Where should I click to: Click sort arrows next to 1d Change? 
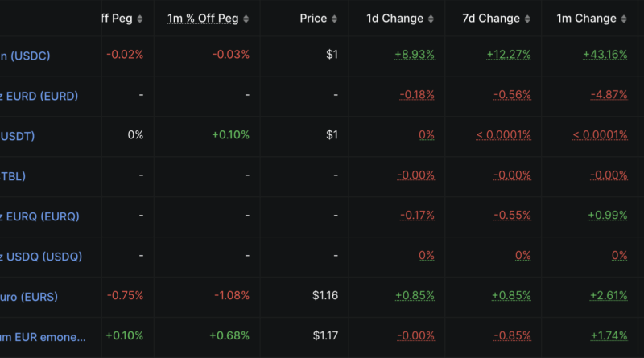coord(431,19)
